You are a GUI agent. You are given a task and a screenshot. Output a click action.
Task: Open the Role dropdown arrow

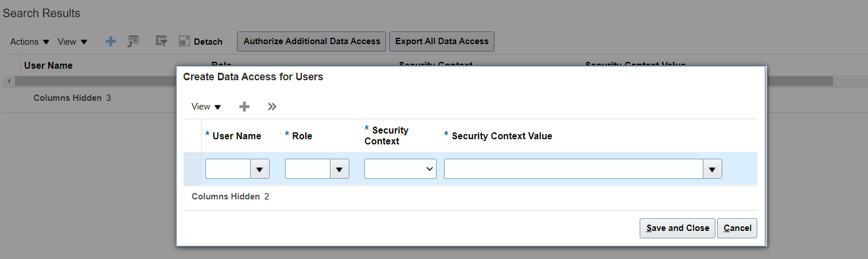[x=340, y=169]
